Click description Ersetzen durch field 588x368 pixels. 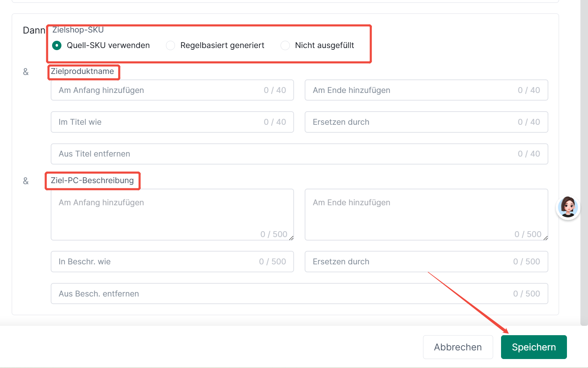tap(427, 262)
